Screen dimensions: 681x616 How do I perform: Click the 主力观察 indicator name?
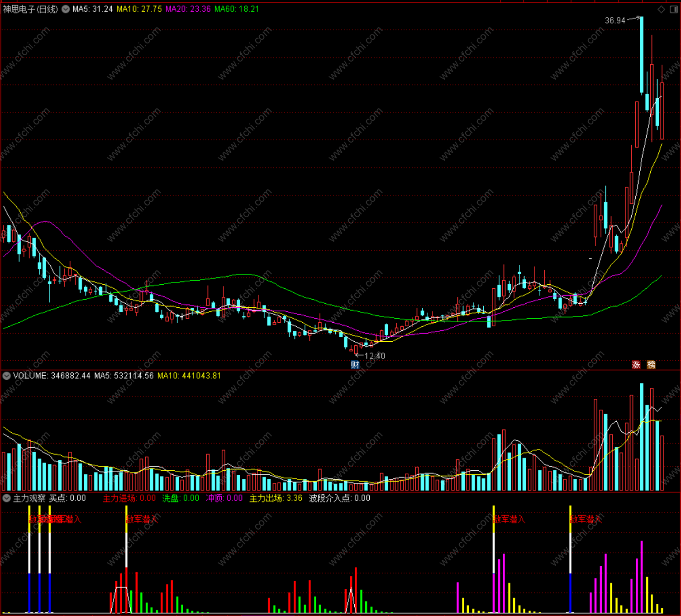29,498
